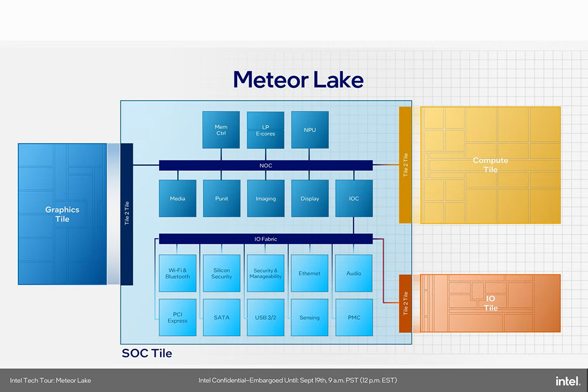Click the LP E-cores block
This screenshot has height=392, width=588.
click(x=265, y=130)
